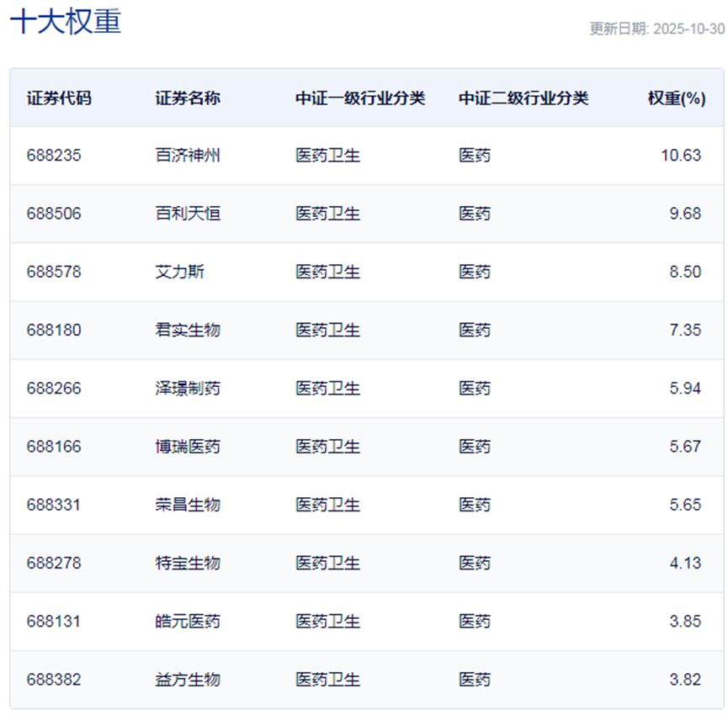Open the 益方生物 entry

pyautogui.click(x=188, y=680)
